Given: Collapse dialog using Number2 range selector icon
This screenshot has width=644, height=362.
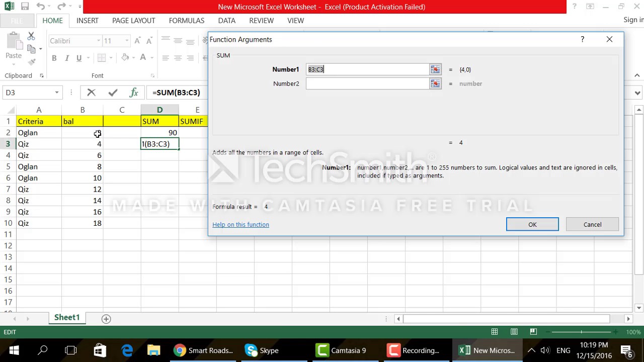Looking at the screenshot, I should [x=435, y=83].
